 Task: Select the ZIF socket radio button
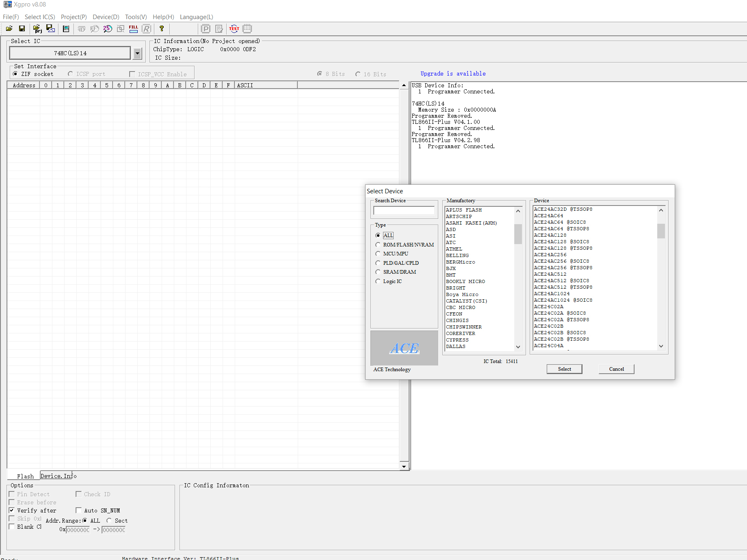(x=15, y=74)
